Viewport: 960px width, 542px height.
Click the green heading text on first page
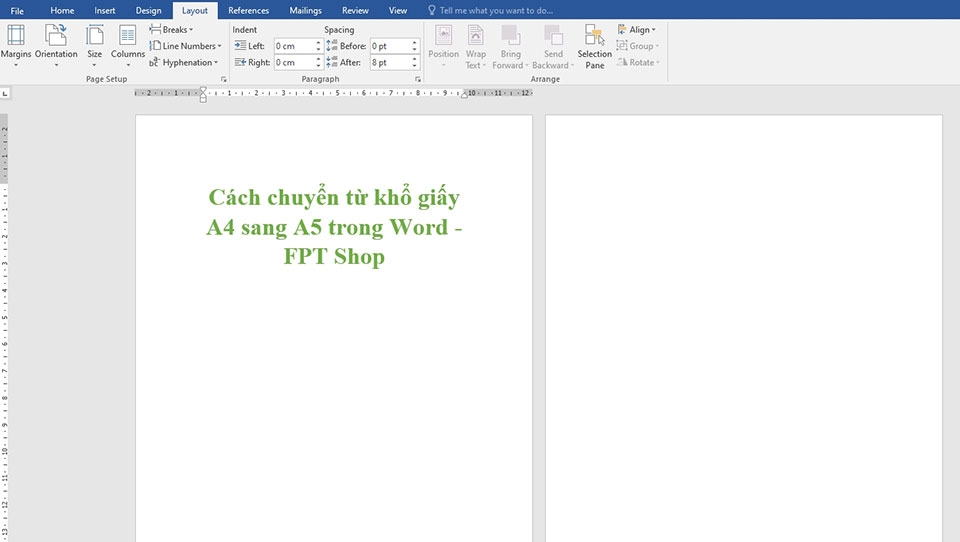(x=334, y=227)
